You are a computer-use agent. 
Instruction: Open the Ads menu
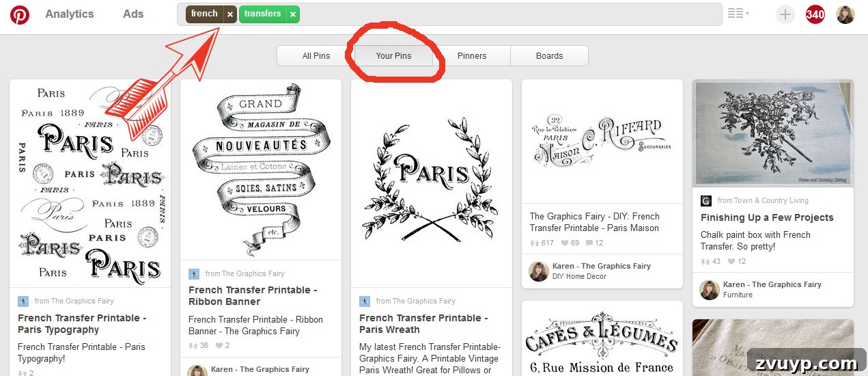[133, 14]
